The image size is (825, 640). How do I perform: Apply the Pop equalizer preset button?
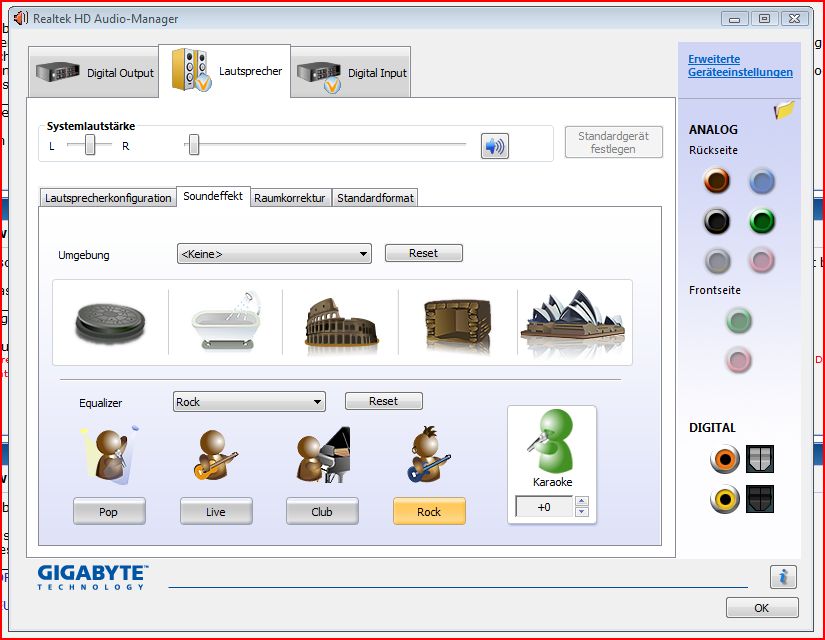click(109, 511)
